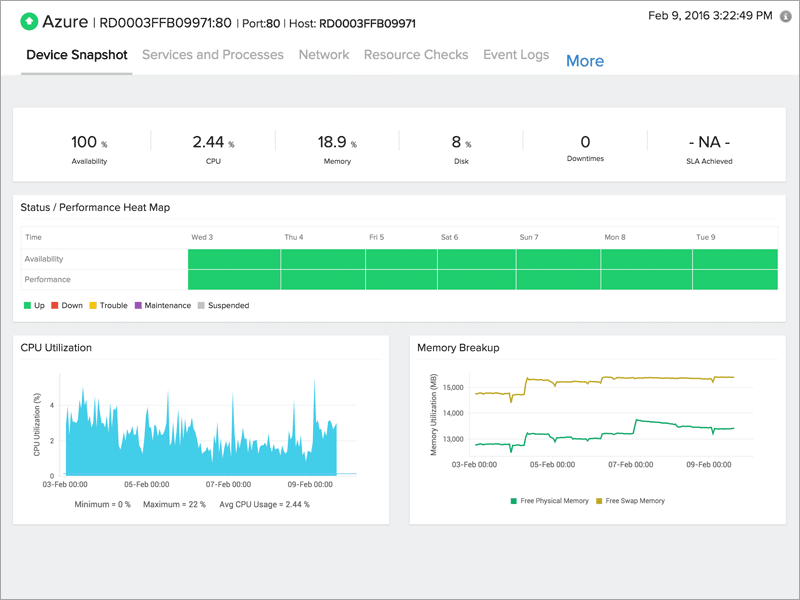The width and height of the screenshot is (800, 600).
Task: Open the More dropdown menu
Action: 585,61
